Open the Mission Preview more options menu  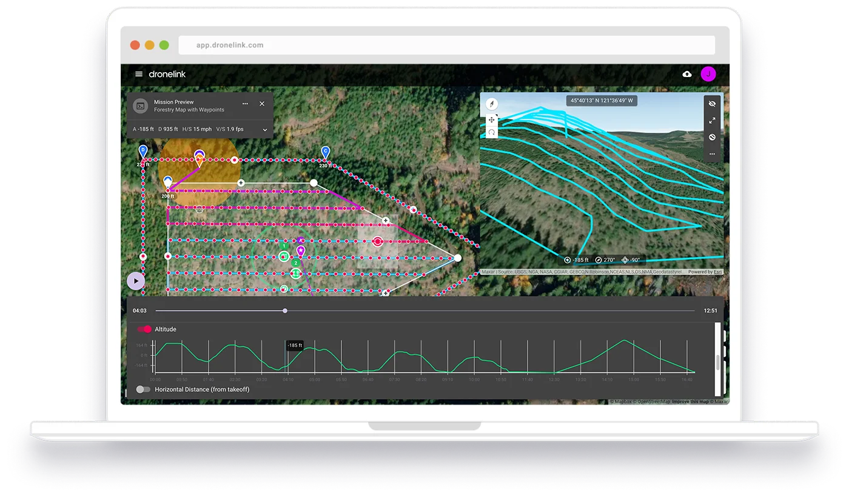(x=245, y=104)
